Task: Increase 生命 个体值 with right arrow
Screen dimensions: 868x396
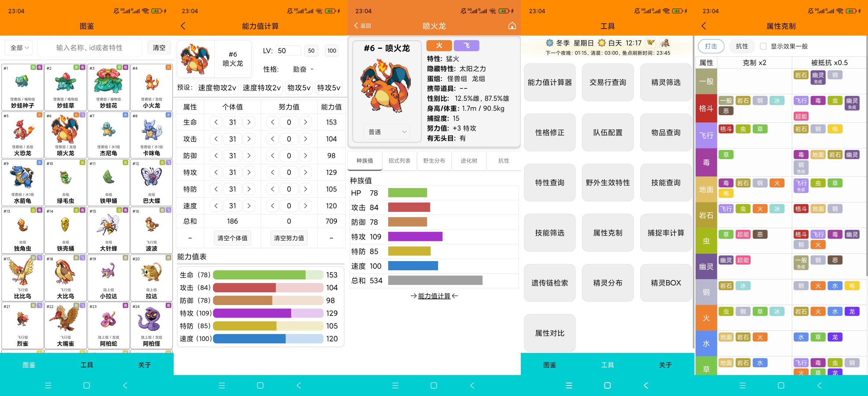Action: [249, 122]
